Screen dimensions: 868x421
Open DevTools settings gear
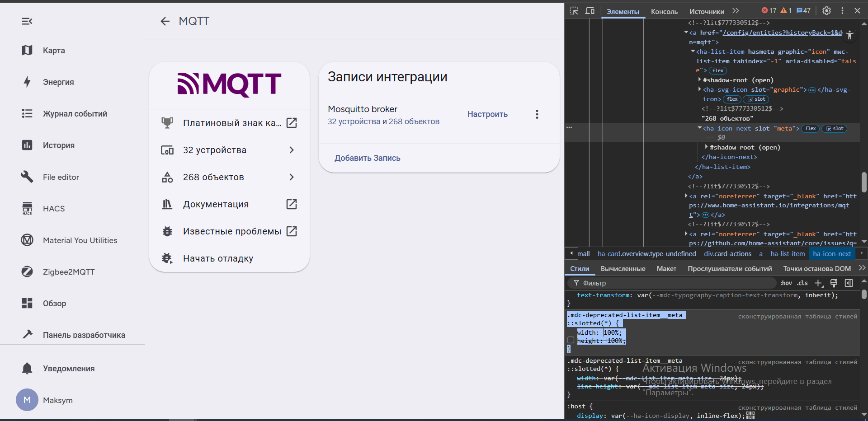826,11
